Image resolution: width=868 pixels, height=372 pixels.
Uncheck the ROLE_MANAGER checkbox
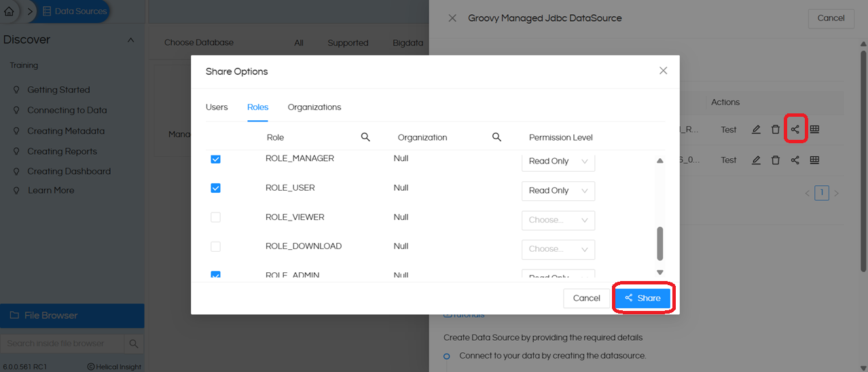(215, 159)
